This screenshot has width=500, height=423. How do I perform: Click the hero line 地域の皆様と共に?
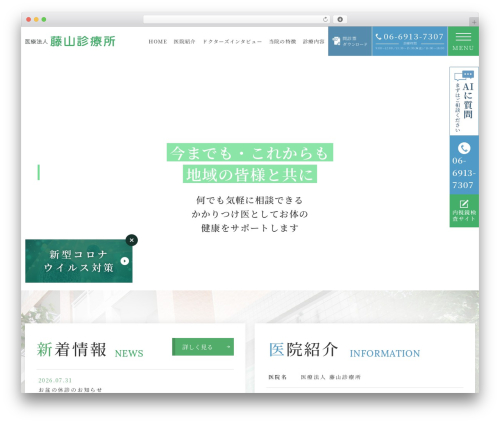click(250, 174)
